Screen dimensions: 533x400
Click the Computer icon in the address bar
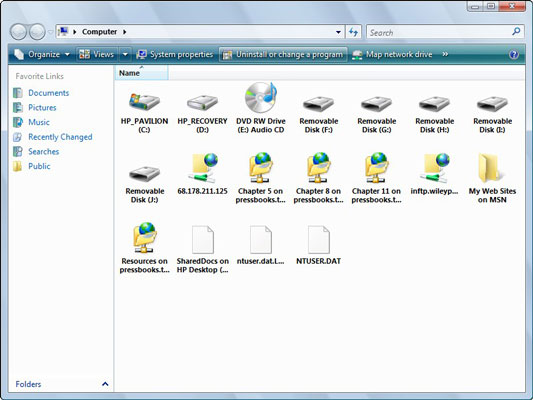(x=63, y=32)
